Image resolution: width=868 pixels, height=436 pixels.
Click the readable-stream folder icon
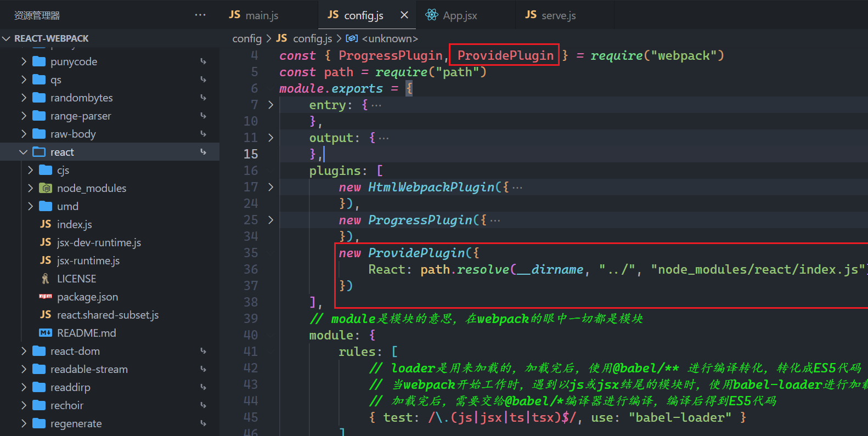[x=39, y=369]
